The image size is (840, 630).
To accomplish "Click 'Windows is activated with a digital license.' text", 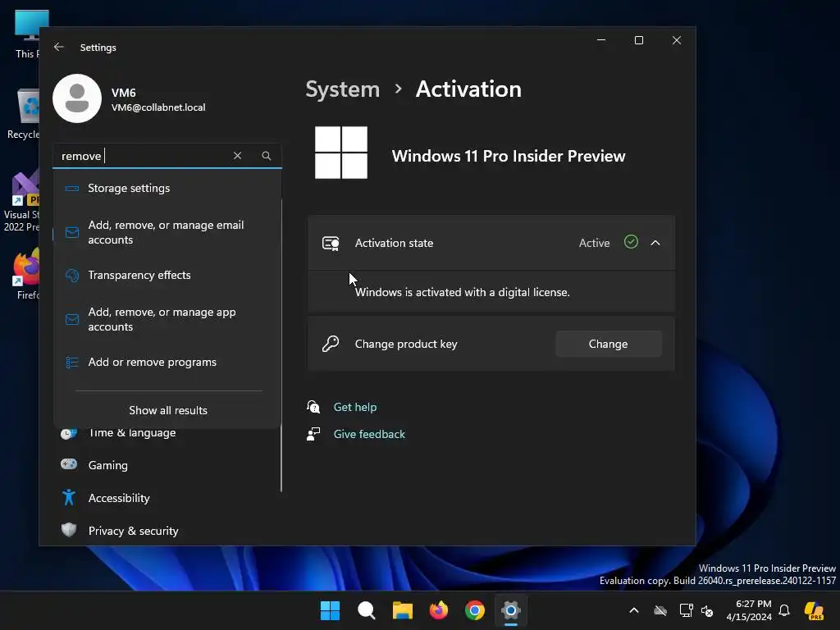I will coord(463,292).
